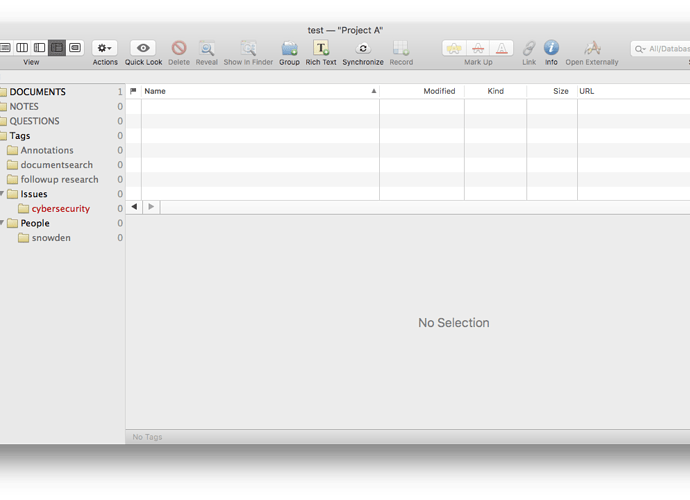Create a new Group from toolbar

289,48
